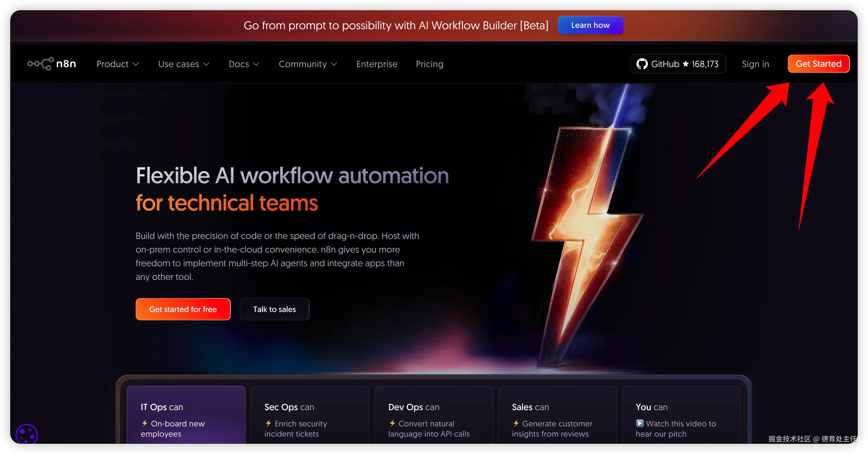Viewport: 868px width, 454px height.
Task: Expand the Use cases dropdown
Action: tap(184, 64)
